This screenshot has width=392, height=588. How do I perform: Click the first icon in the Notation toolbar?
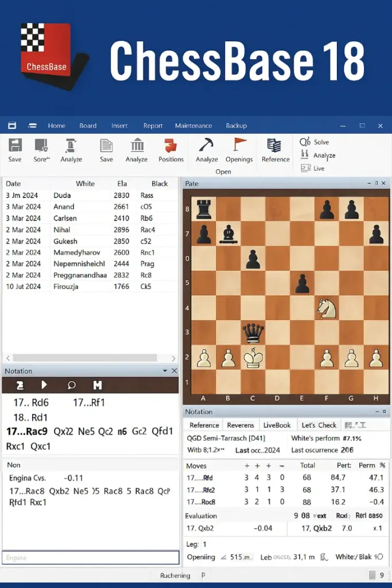tap(20, 385)
